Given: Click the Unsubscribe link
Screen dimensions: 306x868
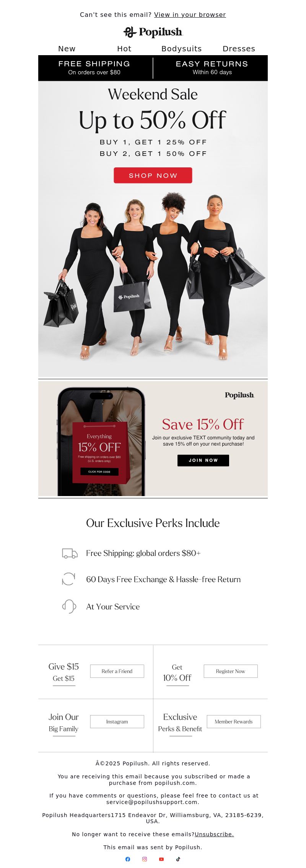Looking at the screenshot, I should pyautogui.click(x=214, y=834).
